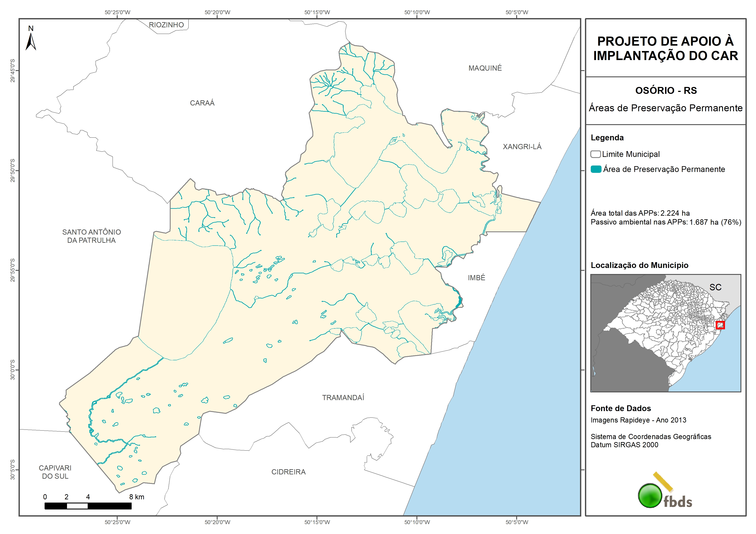
Task: Select the TRAMANDAÍ label on map
Action: click(343, 398)
